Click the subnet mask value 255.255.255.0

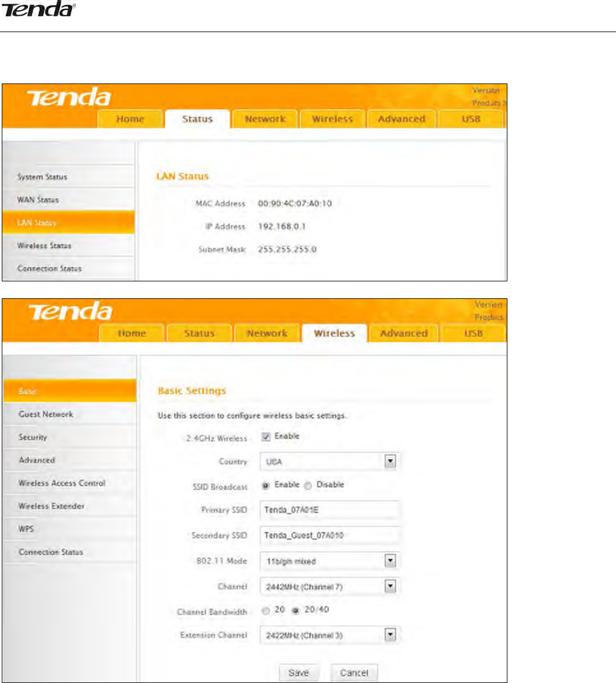click(287, 250)
